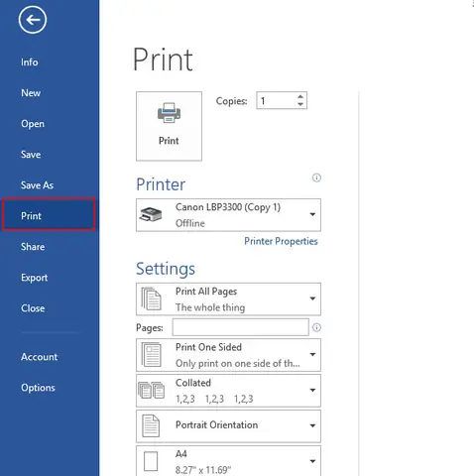Screen dimensions: 474x476
Task: Select the Print sidebar item
Action: click(49, 214)
